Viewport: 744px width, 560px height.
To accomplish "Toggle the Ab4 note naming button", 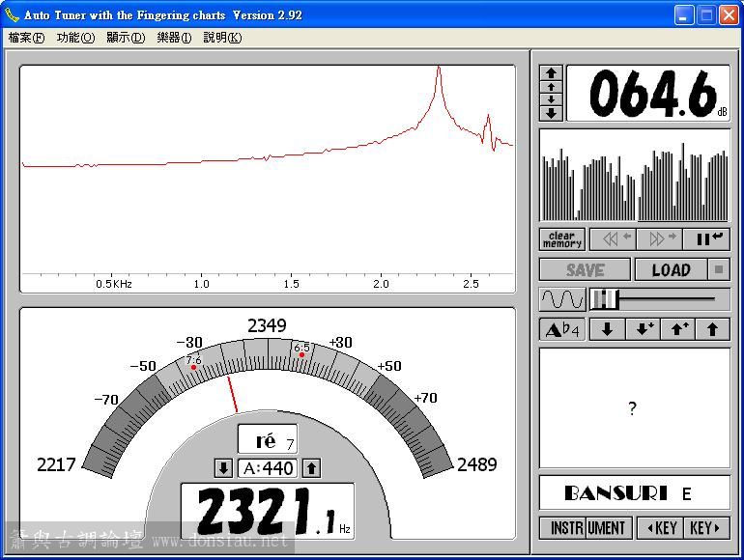I will point(562,329).
